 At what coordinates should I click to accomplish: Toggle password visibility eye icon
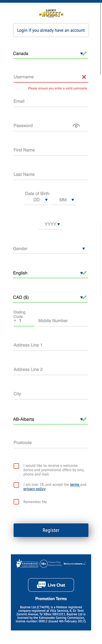point(76,126)
